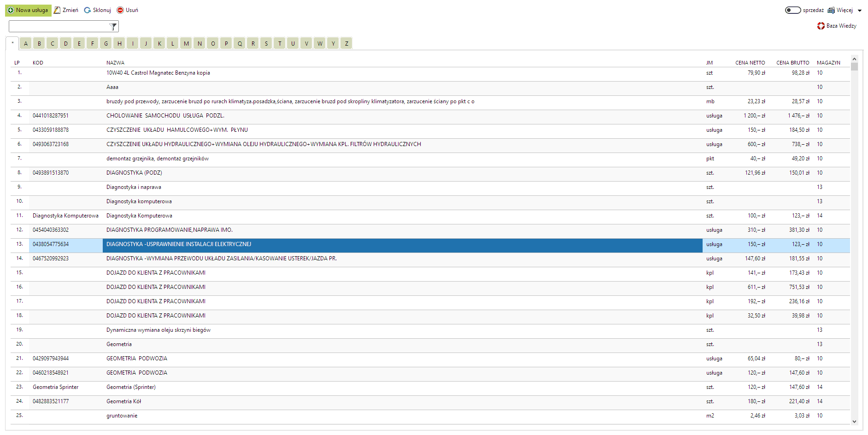The image size is (868, 435).
Task: Sort by CENA NETTO column header
Action: 750,63
